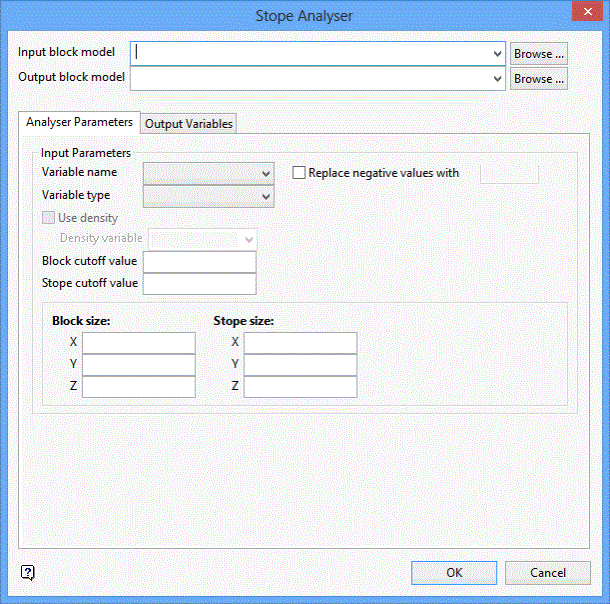The width and height of the screenshot is (610, 604).
Task: Click the help question mark icon
Action: click(x=28, y=572)
